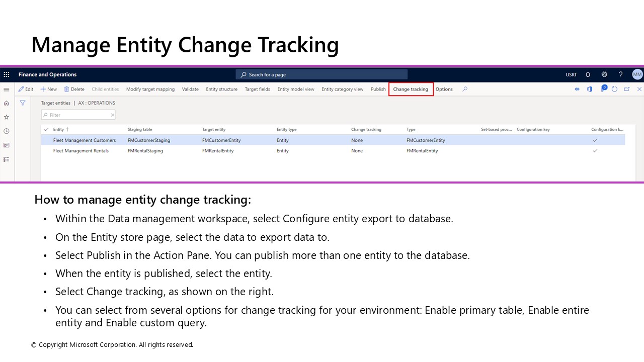
Task: View recently opened pages via clock icon
Action: pyautogui.click(x=7, y=131)
